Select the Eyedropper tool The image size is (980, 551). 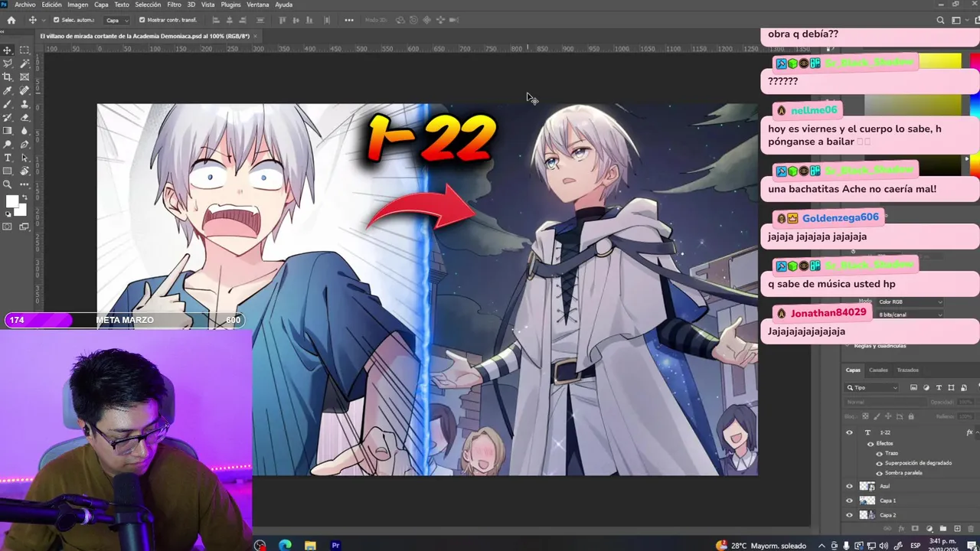click(x=8, y=90)
